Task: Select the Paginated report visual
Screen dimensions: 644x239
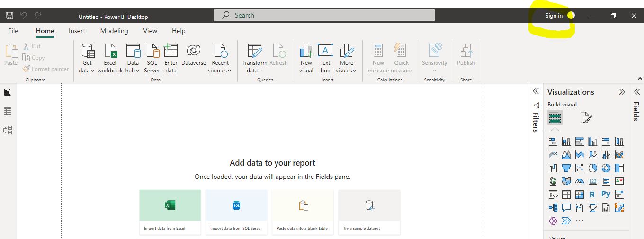Action: pos(606,207)
